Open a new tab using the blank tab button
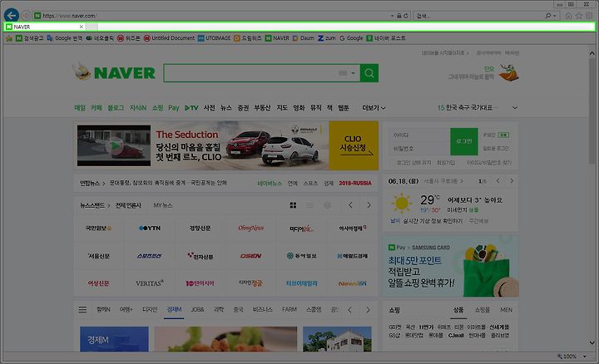 click(x=92, y=27)
